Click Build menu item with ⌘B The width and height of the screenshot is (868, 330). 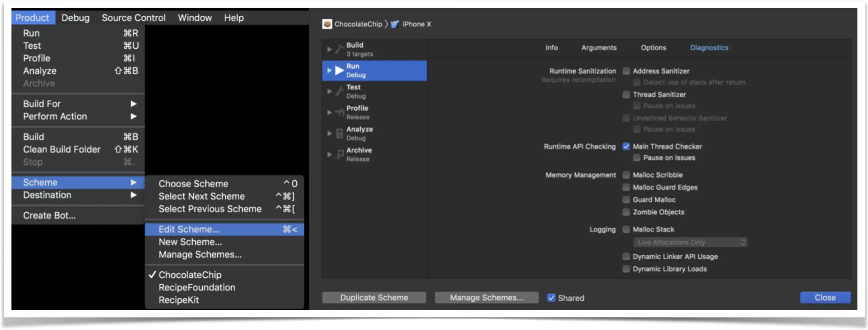click(x=78, y=137)
